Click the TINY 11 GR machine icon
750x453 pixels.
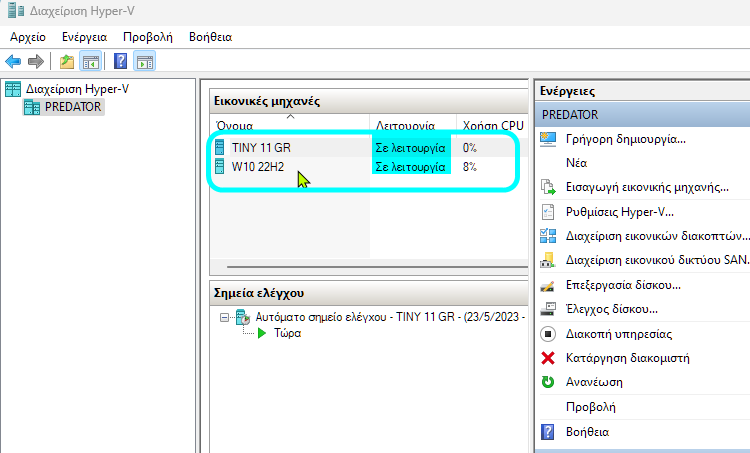click(x=220, y=147)
